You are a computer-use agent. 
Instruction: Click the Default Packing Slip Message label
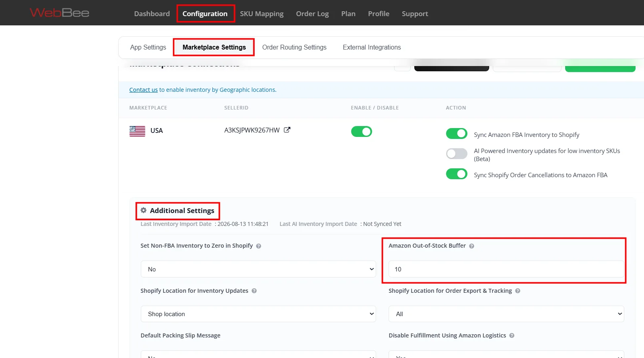click(181, 335)
